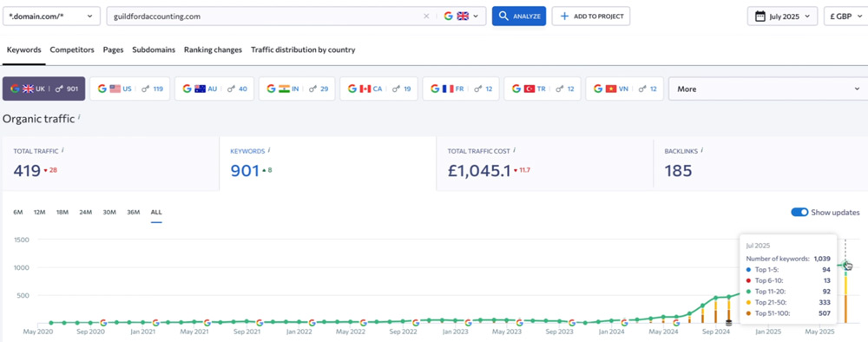Screen dimensions: 868x342
Task: Switch to the Competitors tab
Action: (72, 49)
